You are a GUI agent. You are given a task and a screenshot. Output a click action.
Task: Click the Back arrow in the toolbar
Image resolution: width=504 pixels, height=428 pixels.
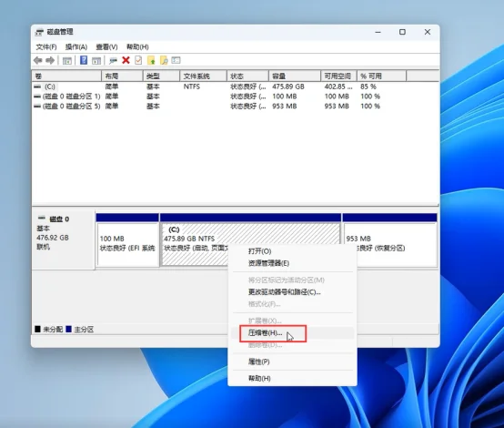click(38, 60)
